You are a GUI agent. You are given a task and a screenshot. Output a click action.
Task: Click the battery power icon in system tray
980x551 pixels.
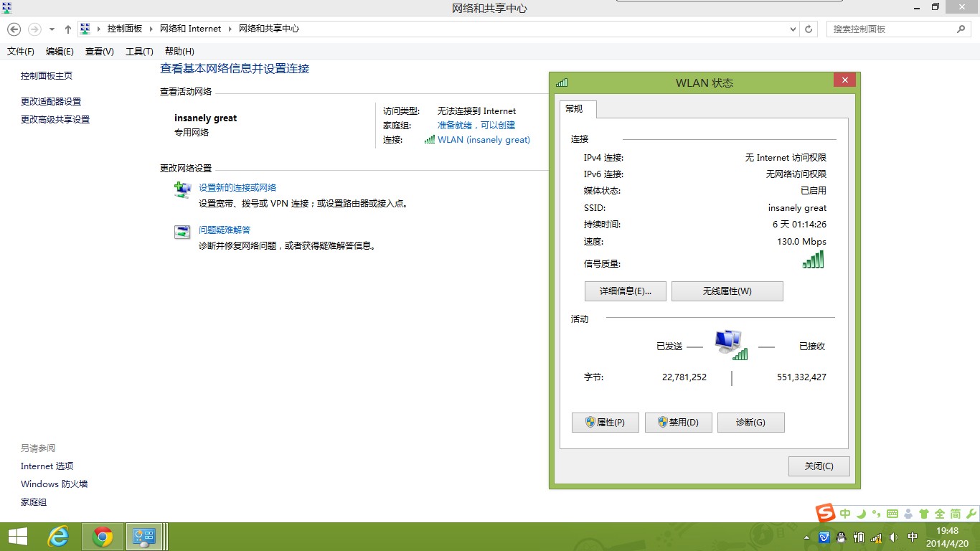pyautogui.click(x=859, y=537)
